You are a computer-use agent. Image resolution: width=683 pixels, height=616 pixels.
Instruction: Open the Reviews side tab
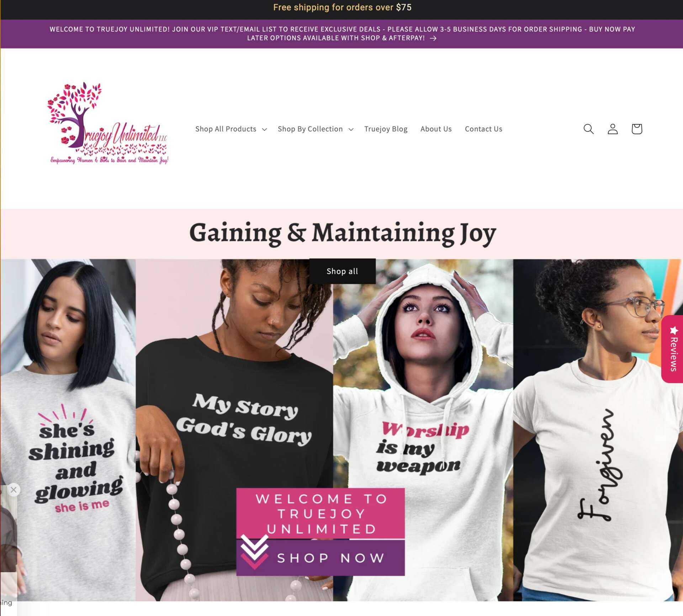[x=672, y=349]
